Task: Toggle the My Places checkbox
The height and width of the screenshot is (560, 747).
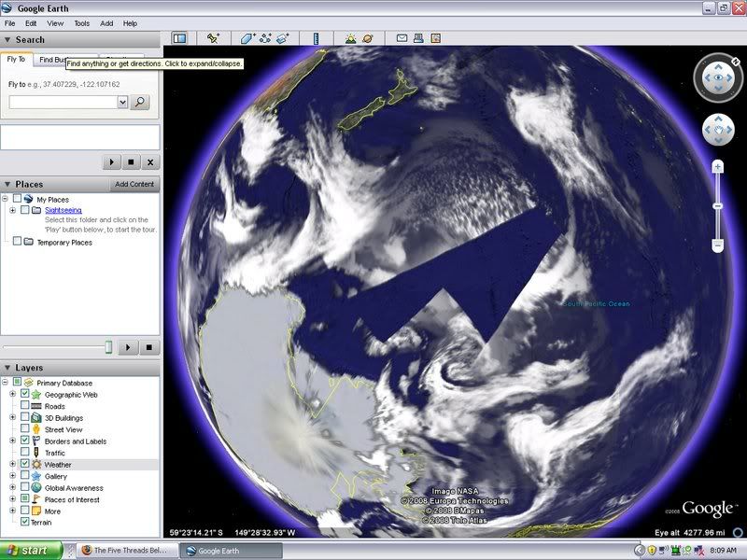Action: [x=17, y=199]
